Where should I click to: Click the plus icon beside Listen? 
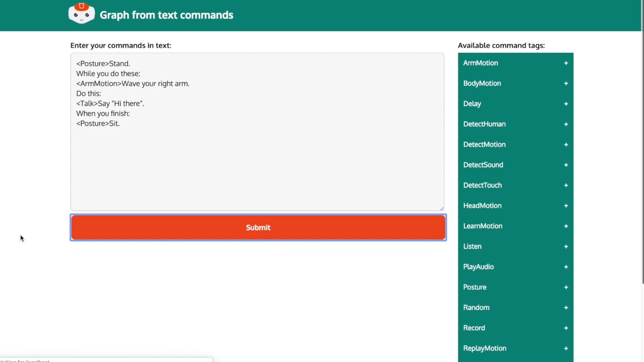coord(566,246)
